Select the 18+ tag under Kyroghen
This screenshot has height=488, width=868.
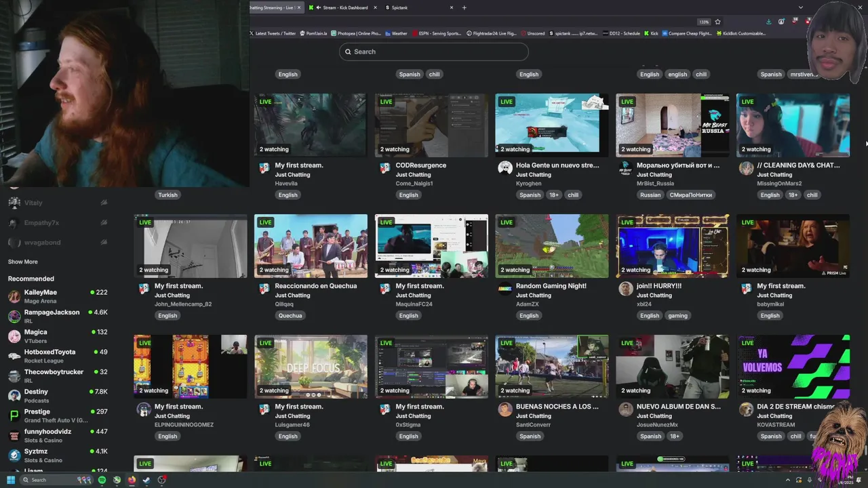pyautogui.click(x=554, y=195)
